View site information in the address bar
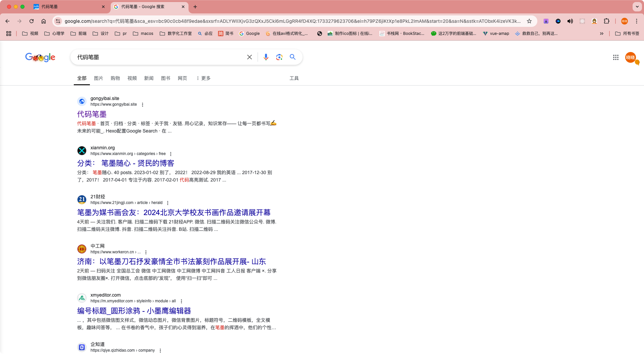The width and height of the screenshot is (644, 354). click(58, 21)
